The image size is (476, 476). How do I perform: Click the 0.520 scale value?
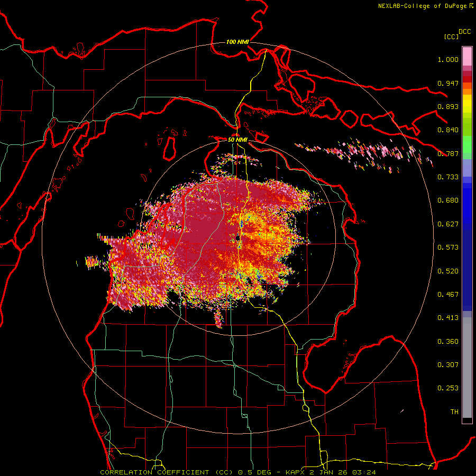[x=448, y=271]
